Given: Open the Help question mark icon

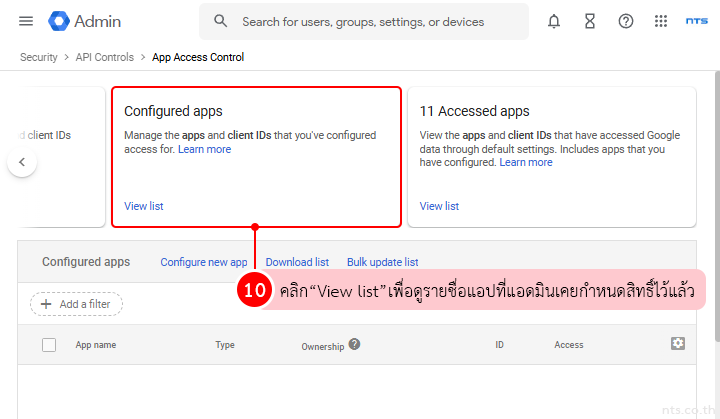Looking at the screenshot, I should [626, 21].
